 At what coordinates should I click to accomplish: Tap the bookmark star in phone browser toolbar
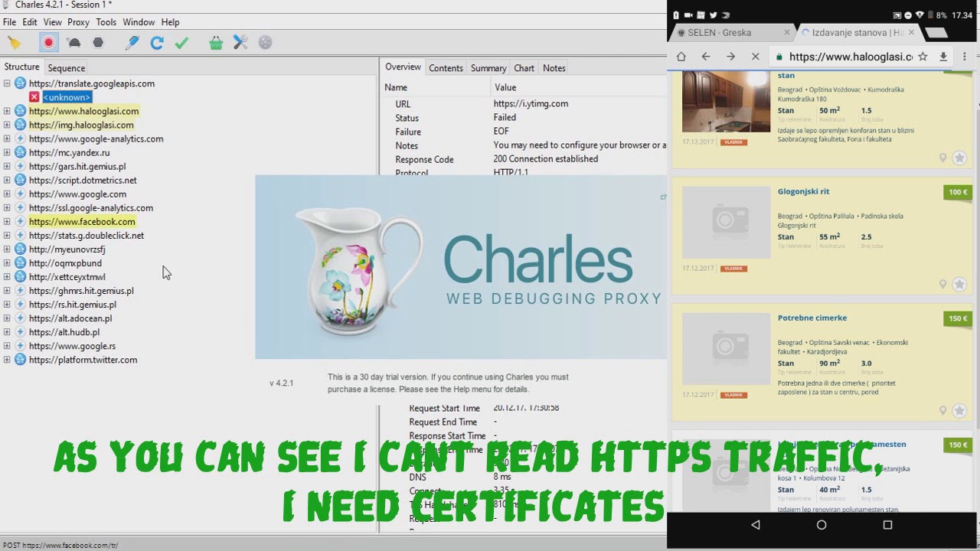[923, 57]
